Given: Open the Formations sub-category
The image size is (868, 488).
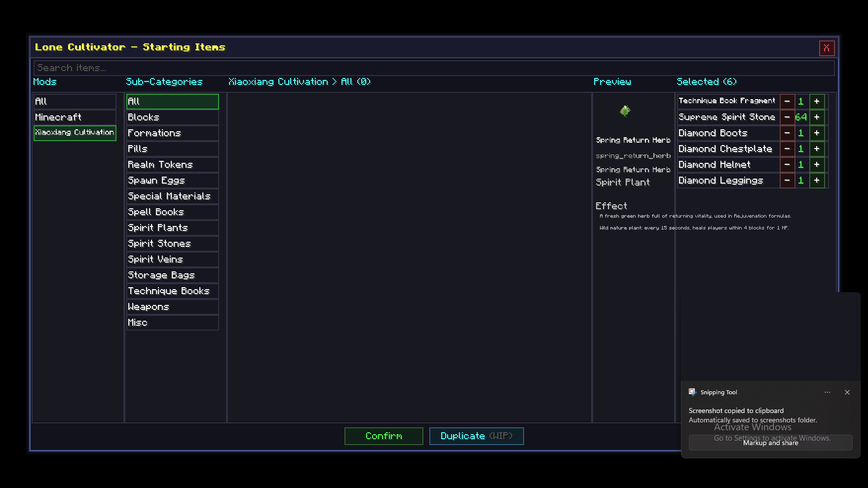Looking at the screenshot, I should (172, 133).
